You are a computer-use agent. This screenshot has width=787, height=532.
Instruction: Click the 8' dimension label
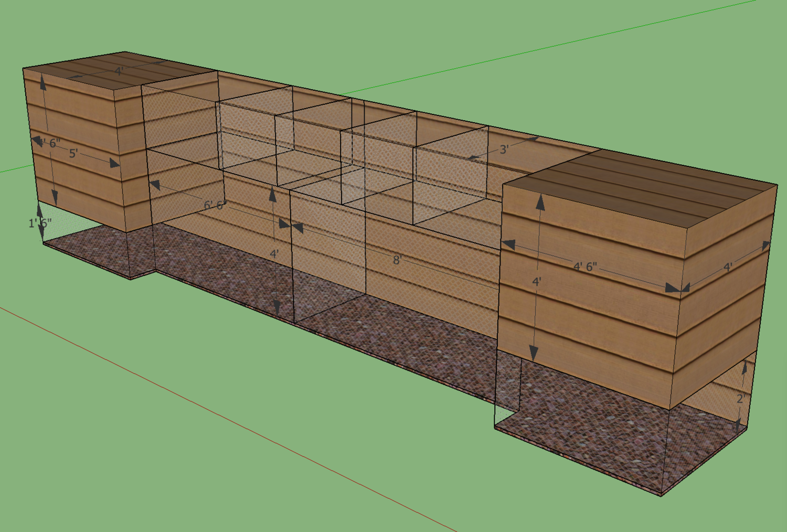[x=397, y=260]
